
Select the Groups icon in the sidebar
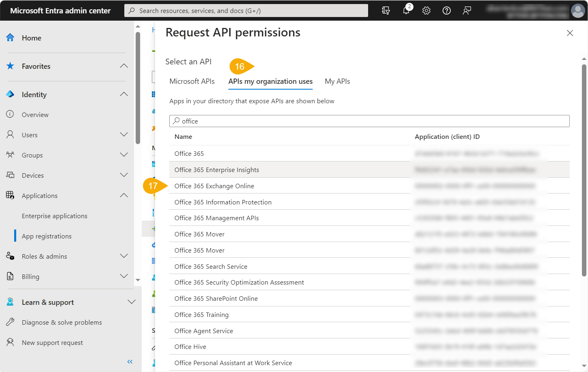click(11, 155)
